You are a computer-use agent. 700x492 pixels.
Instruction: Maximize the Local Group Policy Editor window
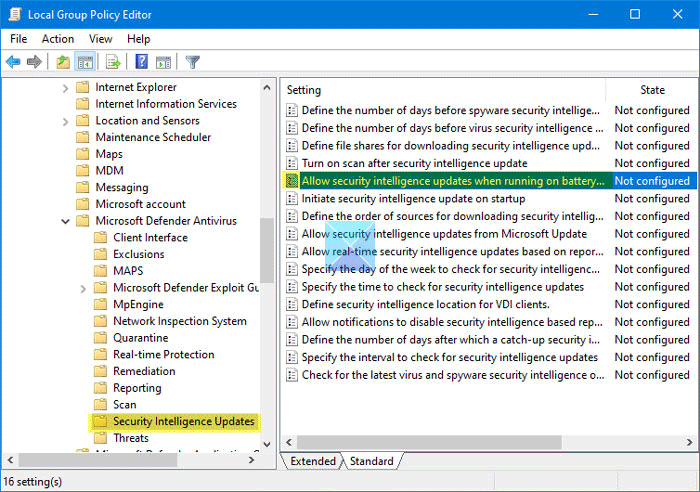634,14
